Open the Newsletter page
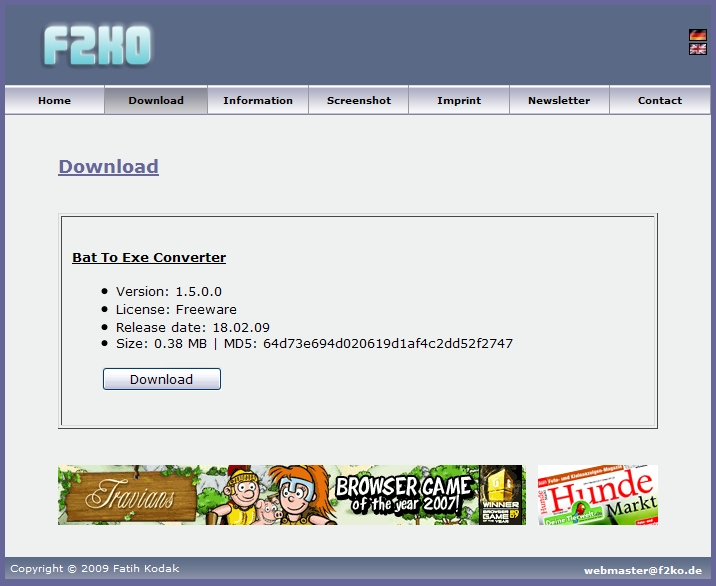The width and height of the screenshot is (716, 586). click(559, 100)
